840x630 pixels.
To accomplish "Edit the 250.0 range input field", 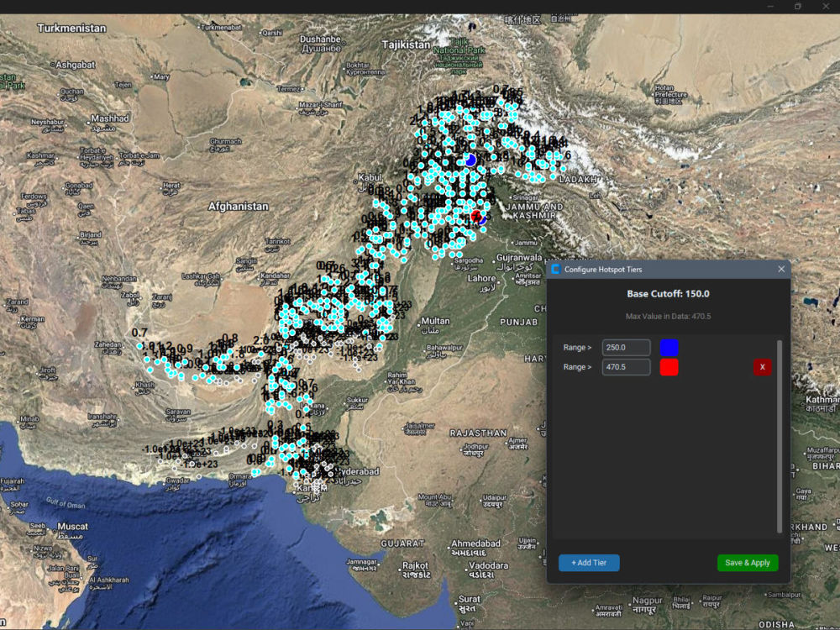I will [627, 347].
